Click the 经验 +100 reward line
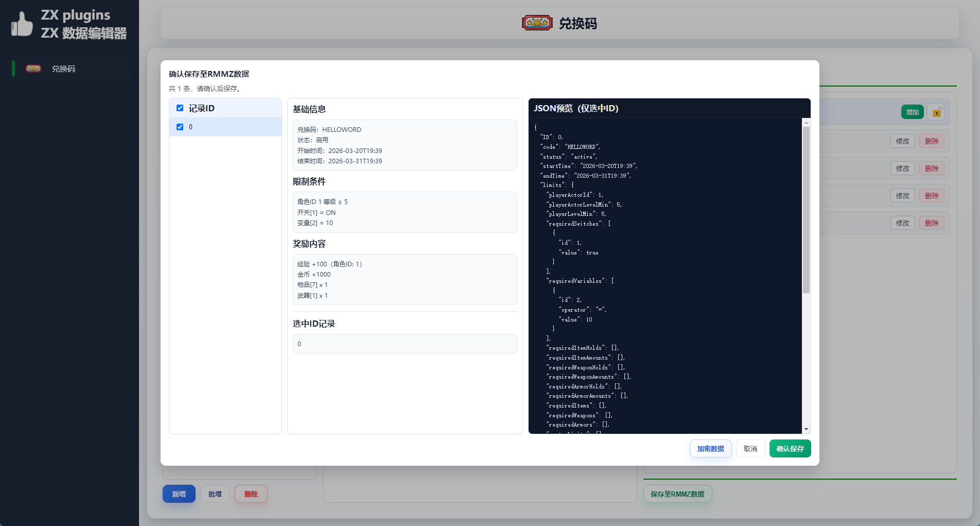 click(x=329, y=264)
